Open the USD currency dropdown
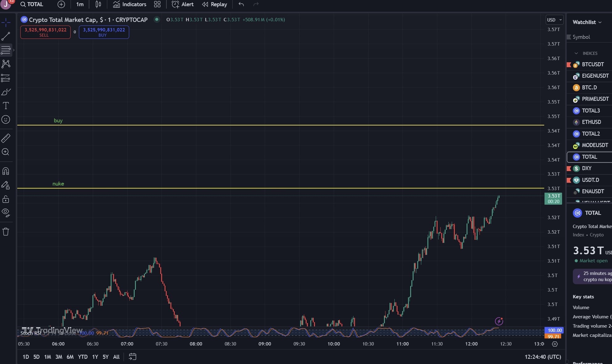612x364 pixels. [x=554, y=20]
